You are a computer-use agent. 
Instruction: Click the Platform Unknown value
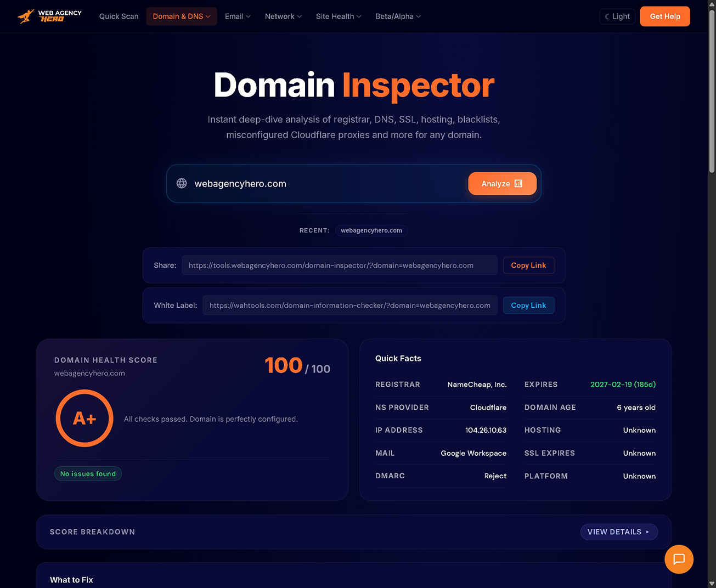click(x=639, y=476)
